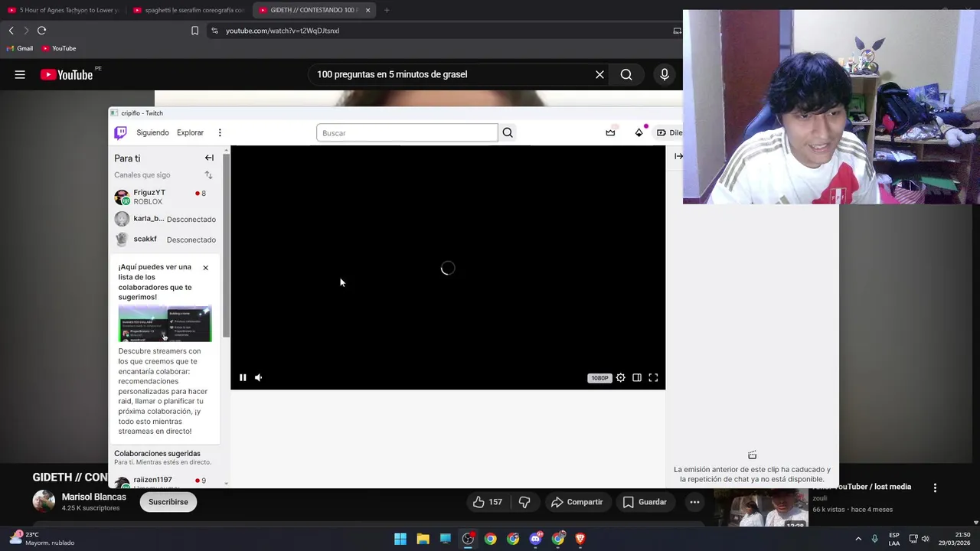This screenshot has width=980, height=551.
Task: Switch to Agnes Tachyon browser tab
Action: click(63, 10)
